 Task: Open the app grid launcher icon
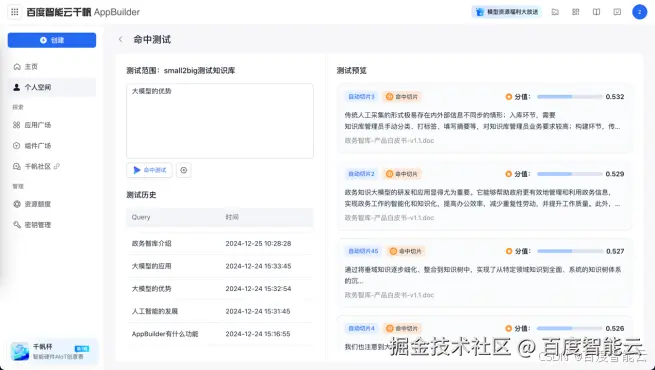[x=15, y=12]
